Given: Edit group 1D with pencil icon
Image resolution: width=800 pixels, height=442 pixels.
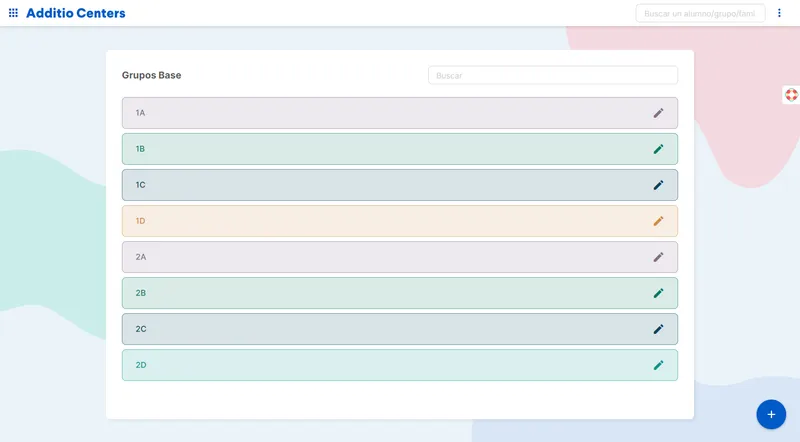Looking at the screenshot, I should pos(658,221).
